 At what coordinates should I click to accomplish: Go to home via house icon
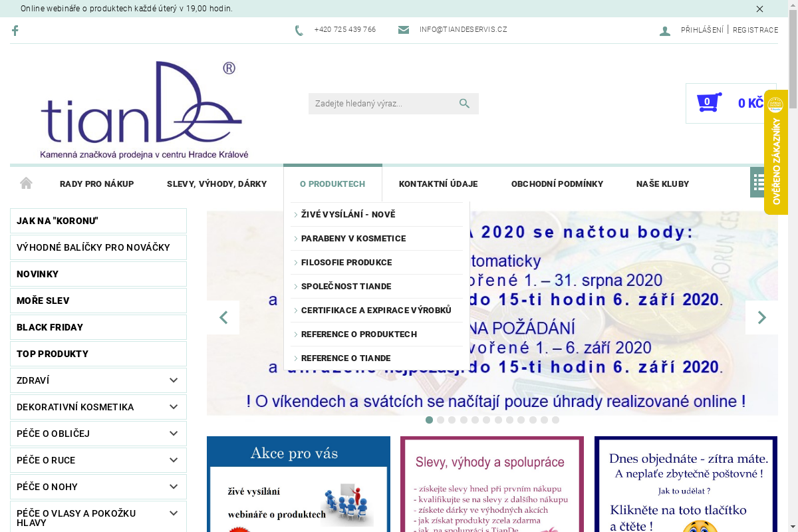(x=27, y=184)
